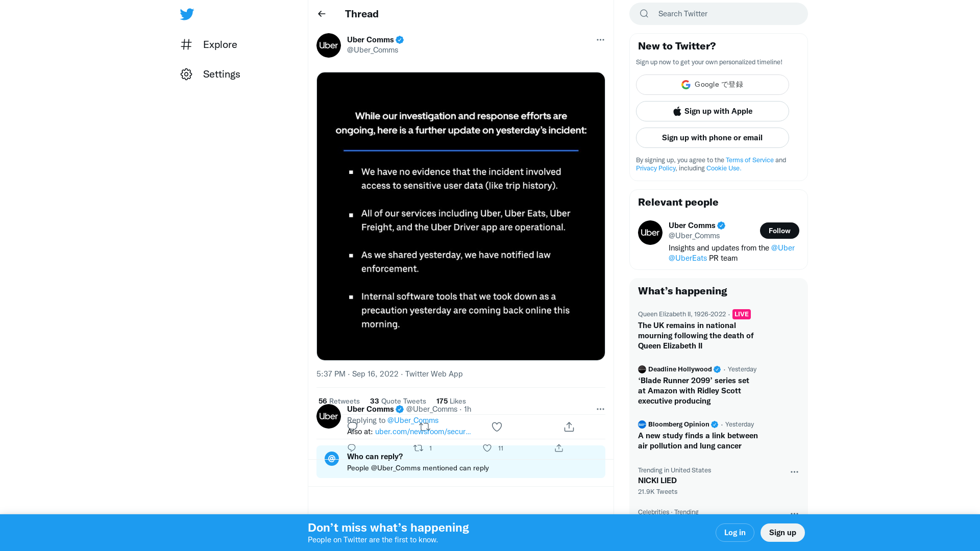
Task: Click the Log in button
Action: pyautogui.click(x=734, y=532)
